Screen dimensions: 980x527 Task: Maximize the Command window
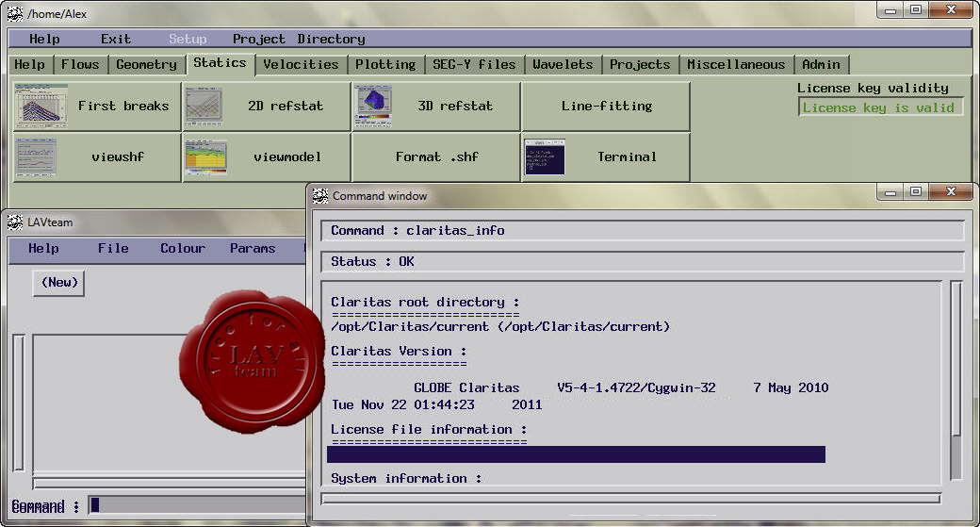coord(916,192)
